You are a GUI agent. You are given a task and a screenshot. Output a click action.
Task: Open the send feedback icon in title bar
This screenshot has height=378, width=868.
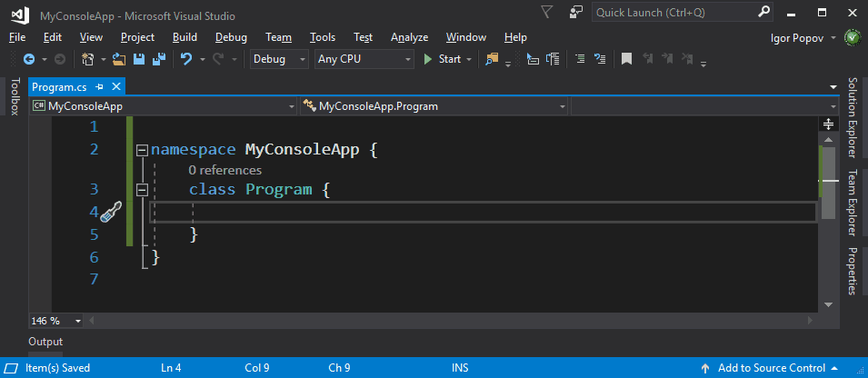tap(575, 12)
